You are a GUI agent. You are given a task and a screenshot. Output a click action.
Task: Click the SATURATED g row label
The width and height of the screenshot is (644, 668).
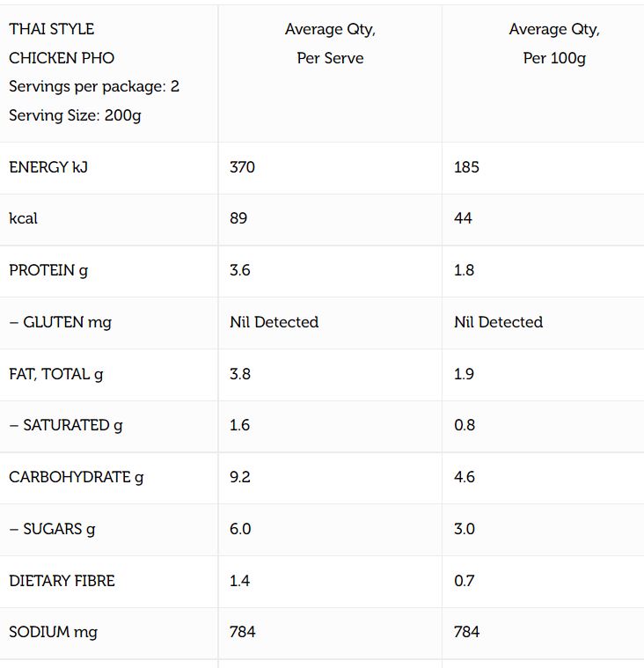[x=66, y=425]
